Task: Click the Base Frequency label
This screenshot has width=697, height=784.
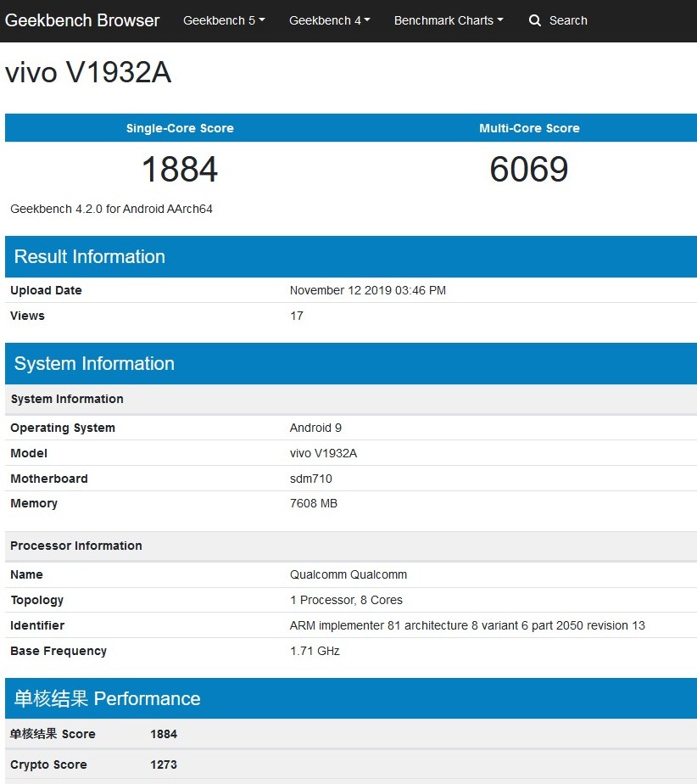Action: tap(59, 652)
